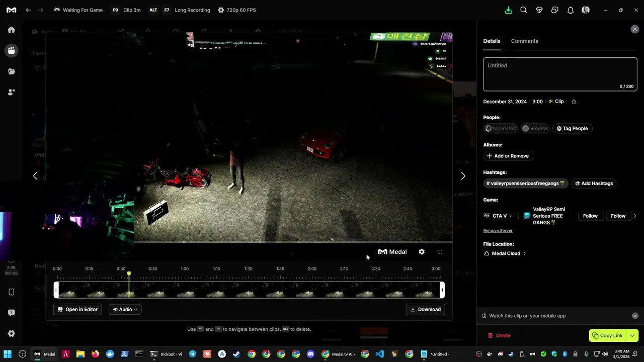
Task: Open Firefox from the taskbar
Action: point(95,354)
